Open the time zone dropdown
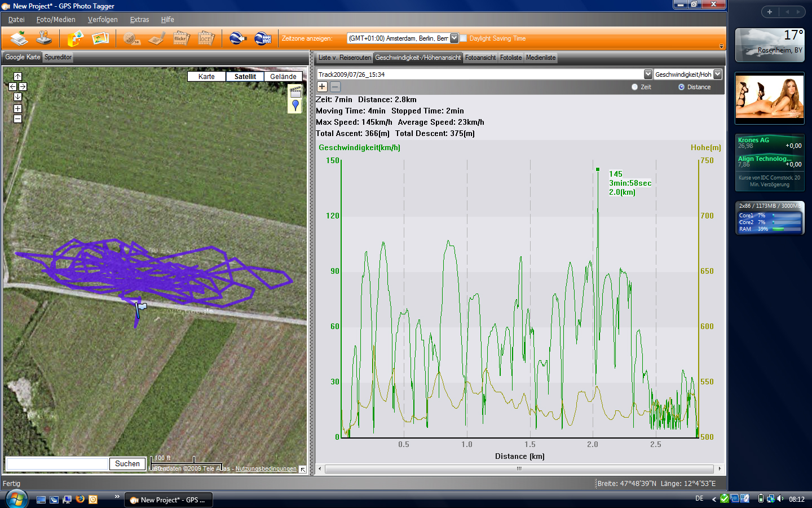The width and height of the screenshot is (812, 508). [454, 38]
